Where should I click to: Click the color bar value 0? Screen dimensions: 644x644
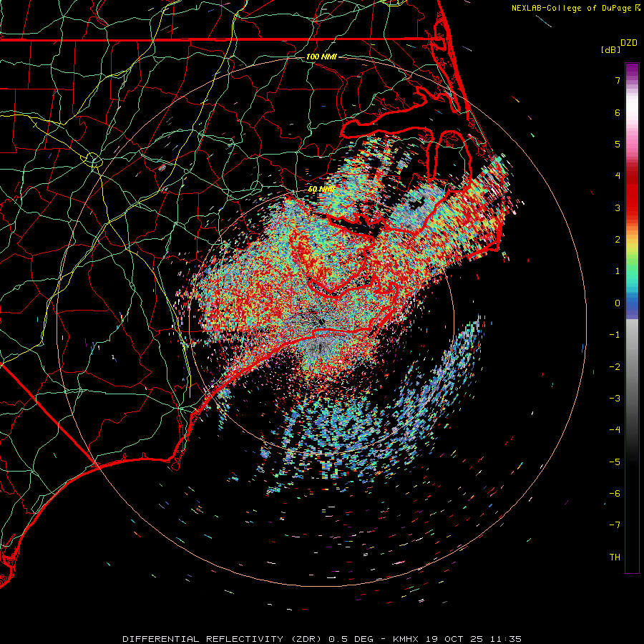coord(618,303)
